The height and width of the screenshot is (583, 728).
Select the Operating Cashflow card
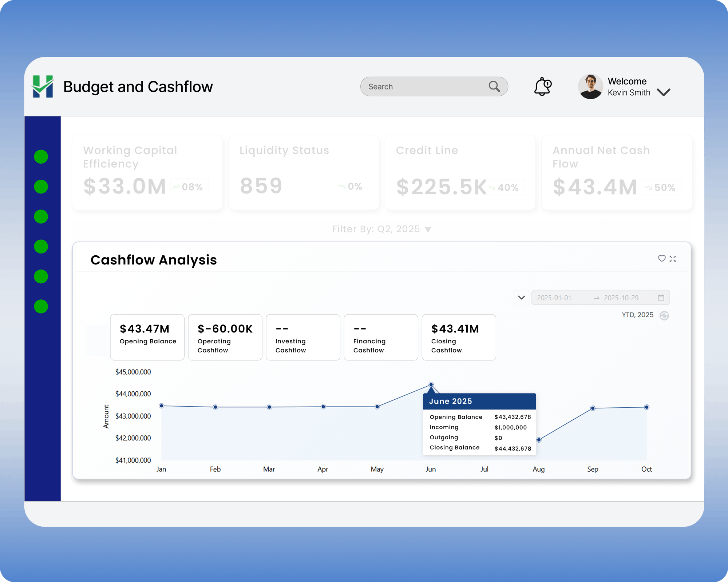coord(225,337)
